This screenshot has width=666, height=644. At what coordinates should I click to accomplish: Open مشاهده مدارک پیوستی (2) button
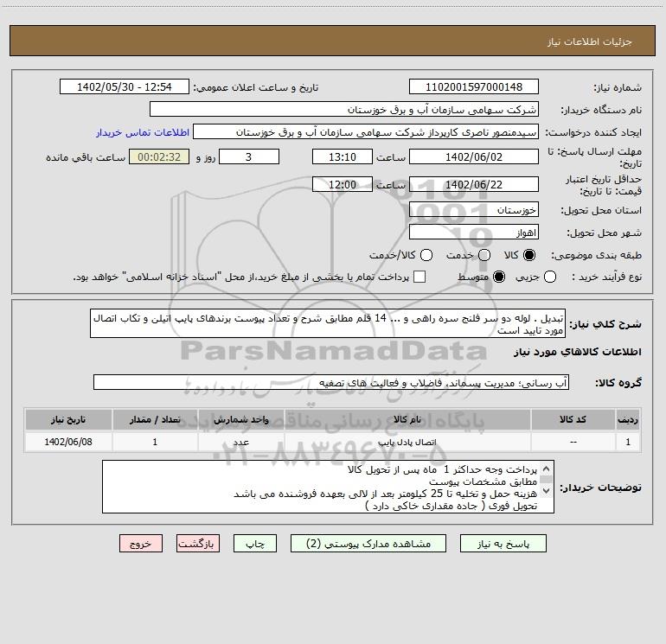[x=368, y=544]
